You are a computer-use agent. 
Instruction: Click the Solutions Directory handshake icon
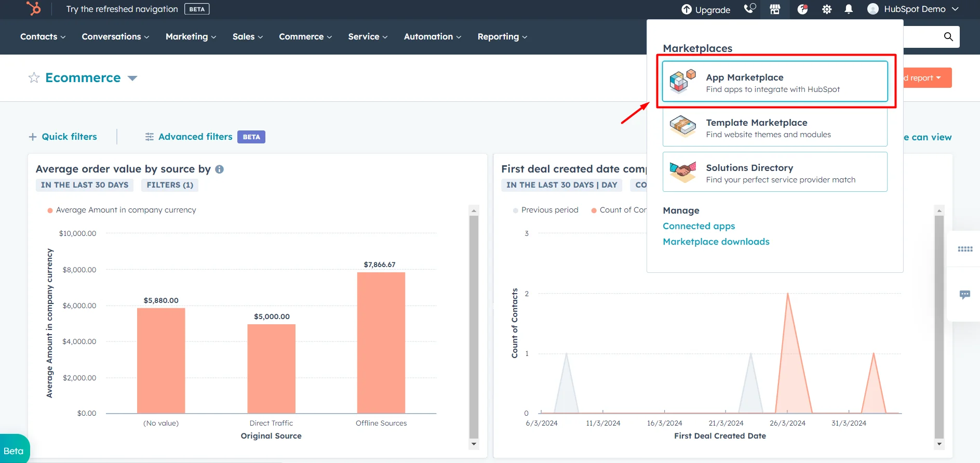[682, 171]
